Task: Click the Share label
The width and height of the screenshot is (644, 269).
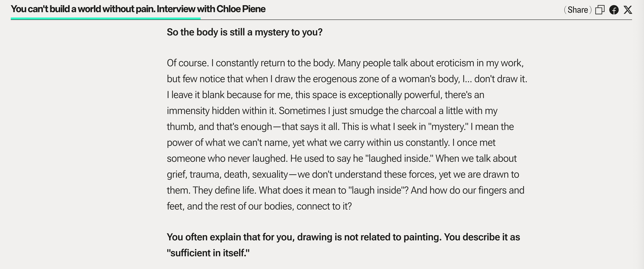Action: point(577,10)
